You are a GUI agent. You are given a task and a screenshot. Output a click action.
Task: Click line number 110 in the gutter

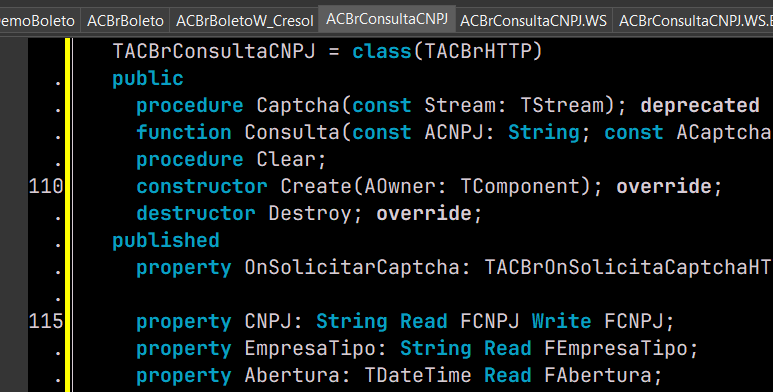click(x=46, y=186)
